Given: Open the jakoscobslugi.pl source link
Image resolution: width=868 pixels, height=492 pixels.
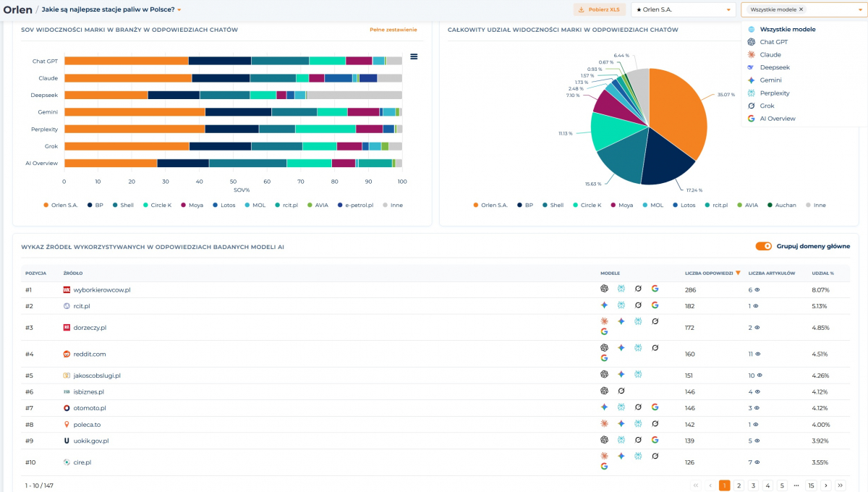Looking at the screenshot, I should (x=97, y=376).
